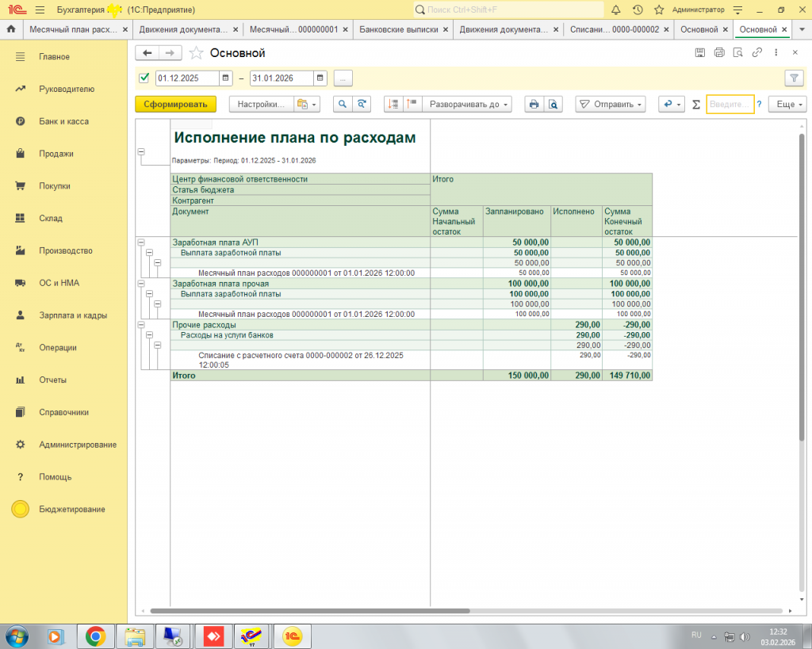Click the start date field 01.12.2025
The width and height of the screenshot is (812, 649).
click(187, 78)
